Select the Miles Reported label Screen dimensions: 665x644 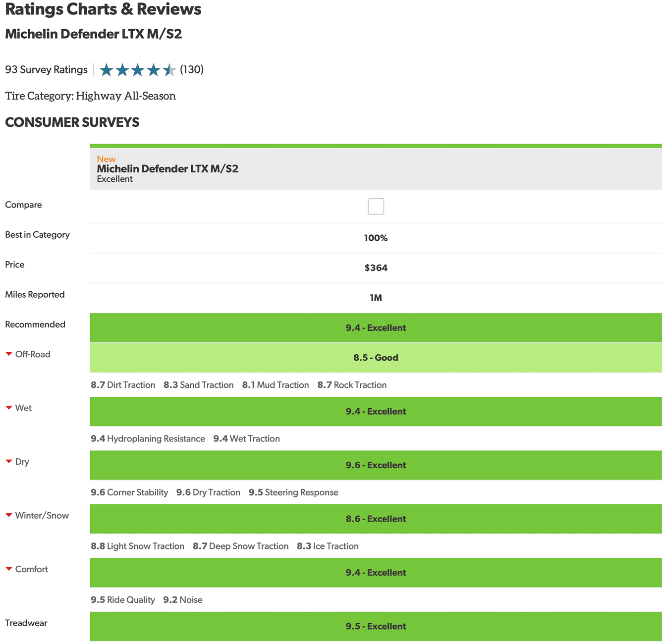pos(35,294)
